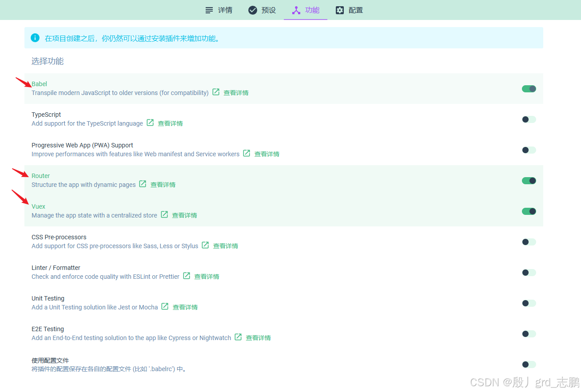Open 查看详情 link for PWA Support
The image size is (581, 392).
point(267,154)
